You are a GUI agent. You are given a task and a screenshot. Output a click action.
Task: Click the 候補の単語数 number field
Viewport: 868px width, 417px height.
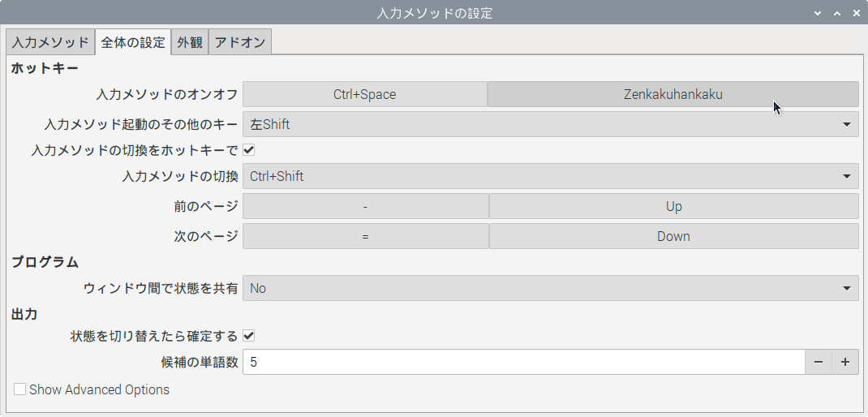point(523,362)
